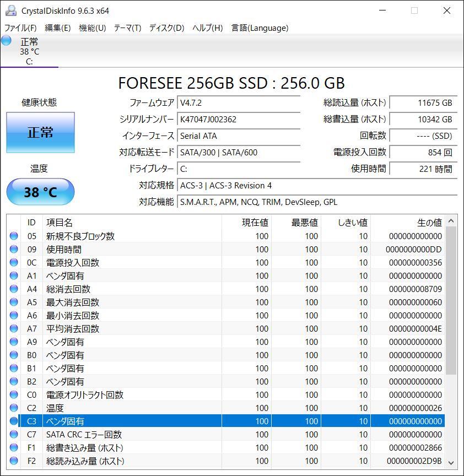Click the 回転数 value ---- (SSD)
This screenshot has height=476, width=464.
coord(423,136)
